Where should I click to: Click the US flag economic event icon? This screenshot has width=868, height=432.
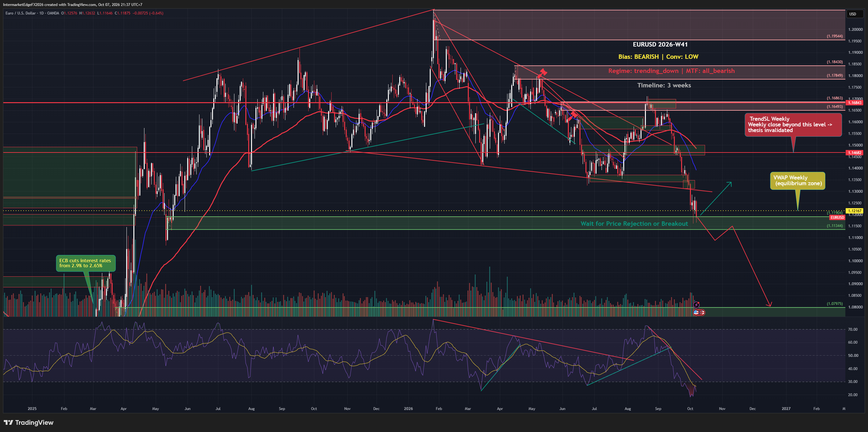[696, 313]
